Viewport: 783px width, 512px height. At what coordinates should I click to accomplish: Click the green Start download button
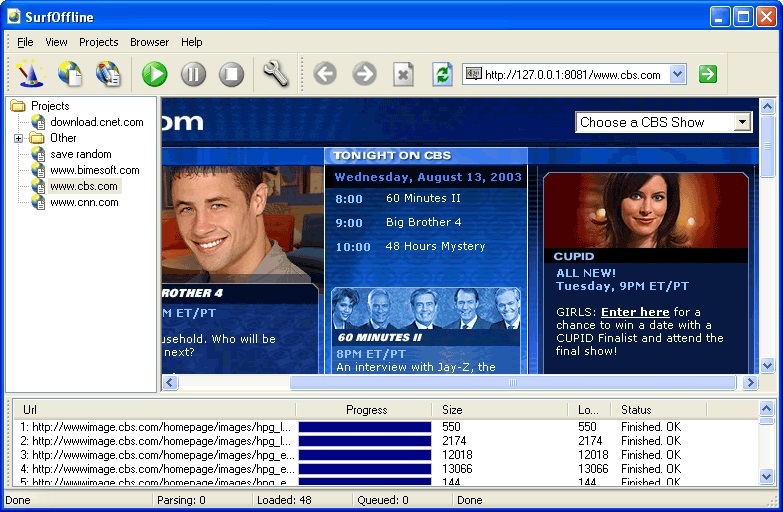(x=154, y=74)
